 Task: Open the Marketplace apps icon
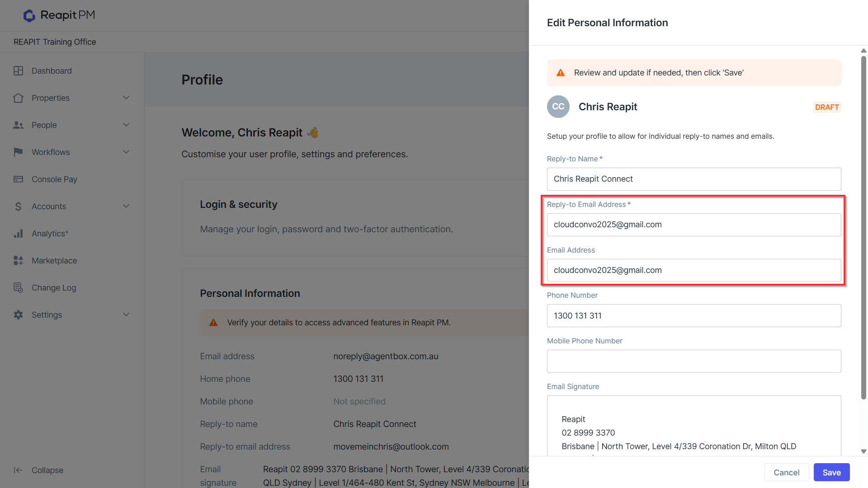tap(18, 261)
